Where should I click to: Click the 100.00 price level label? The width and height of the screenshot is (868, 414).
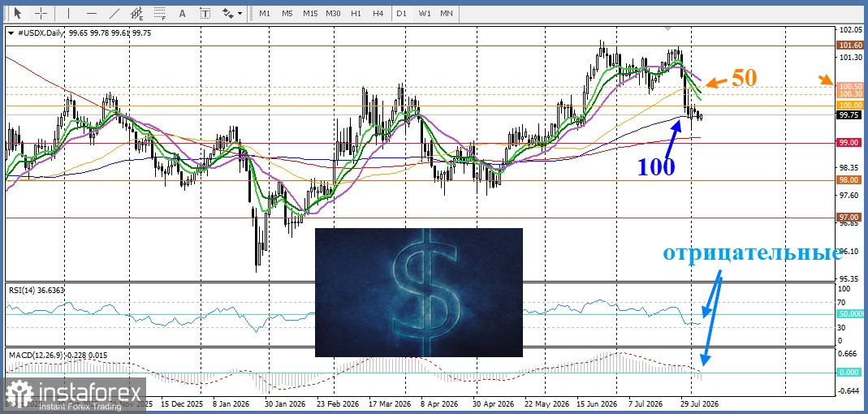pos(850,106)
